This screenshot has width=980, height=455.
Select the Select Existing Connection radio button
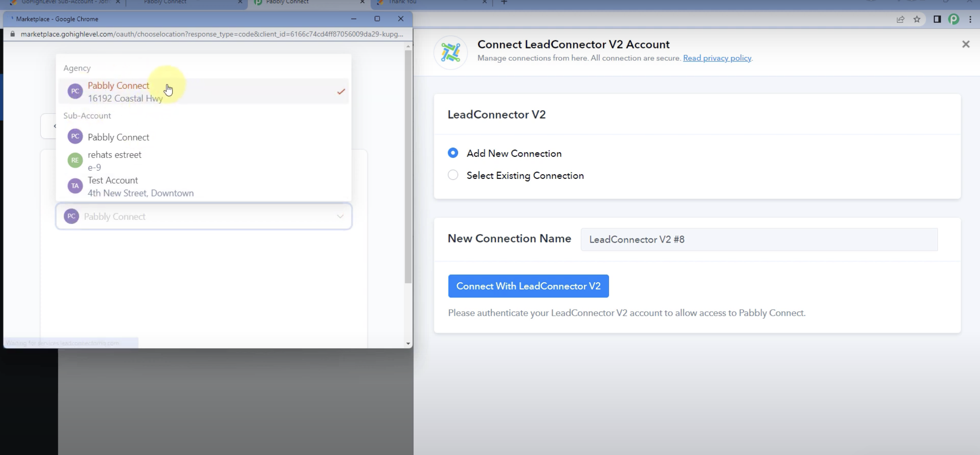[x=453, y=175]
